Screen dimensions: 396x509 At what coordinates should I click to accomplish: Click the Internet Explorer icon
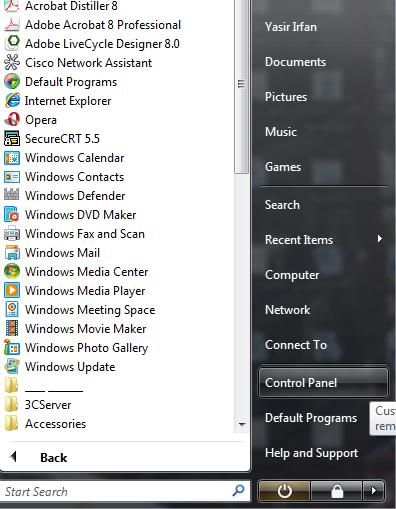[12, 101]
